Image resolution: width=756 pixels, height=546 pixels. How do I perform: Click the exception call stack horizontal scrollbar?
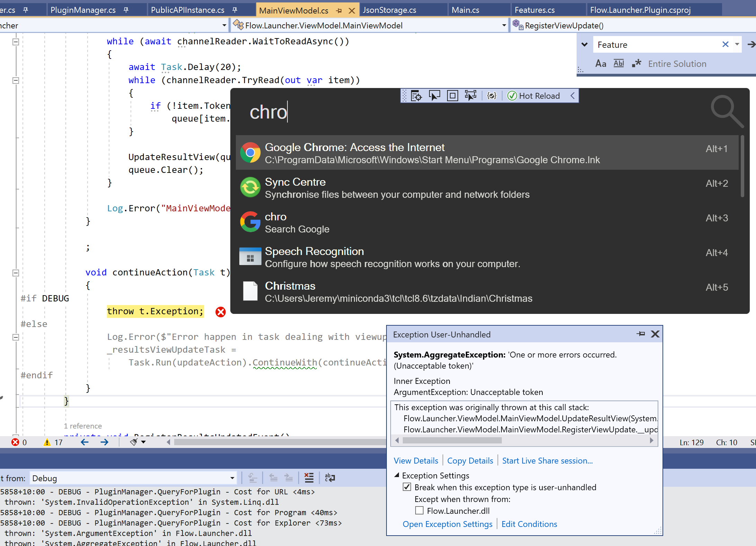(452, 440)
